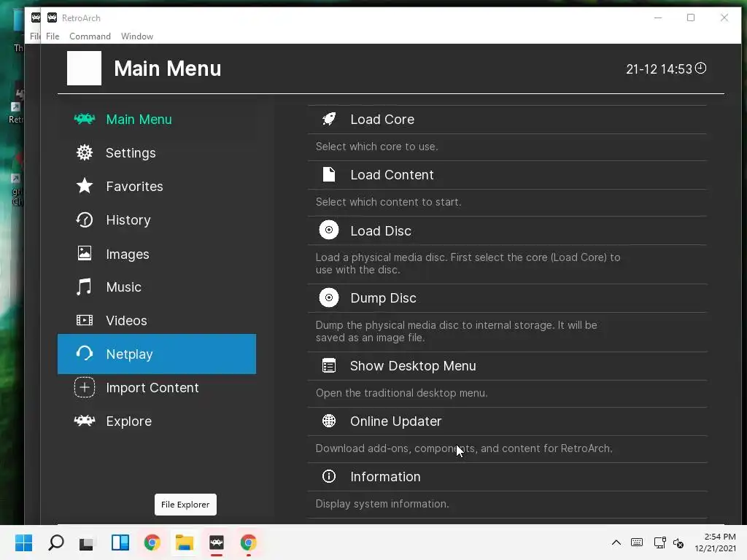Click RetroArch title bar icon
The image size is (747, 560).
pyautogui.click(x=52, y=17)
